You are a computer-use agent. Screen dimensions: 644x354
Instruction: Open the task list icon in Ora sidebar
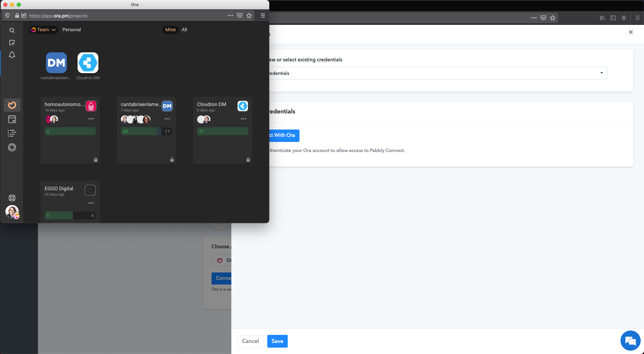[12, 133]
